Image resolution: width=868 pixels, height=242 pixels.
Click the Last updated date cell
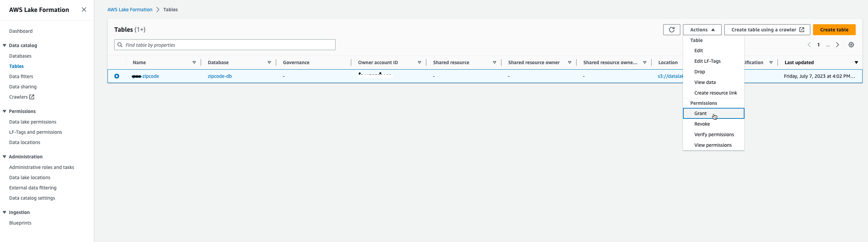819,76
